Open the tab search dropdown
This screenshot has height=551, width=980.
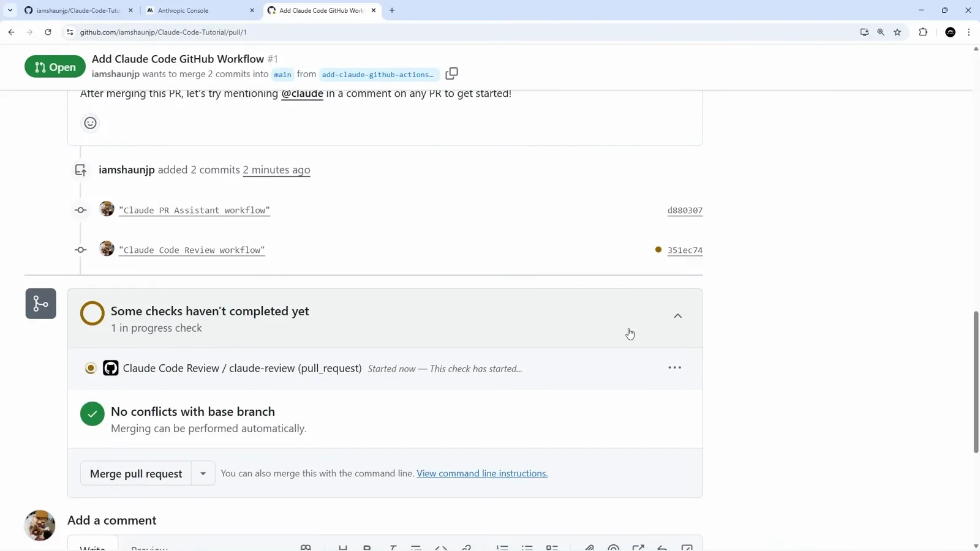pyautogui.click(x=10, y=10)
